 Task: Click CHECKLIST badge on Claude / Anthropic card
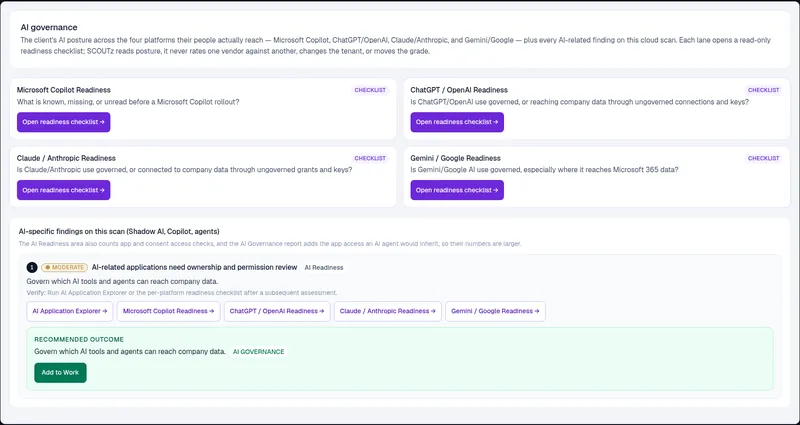(x=370, y=159)
